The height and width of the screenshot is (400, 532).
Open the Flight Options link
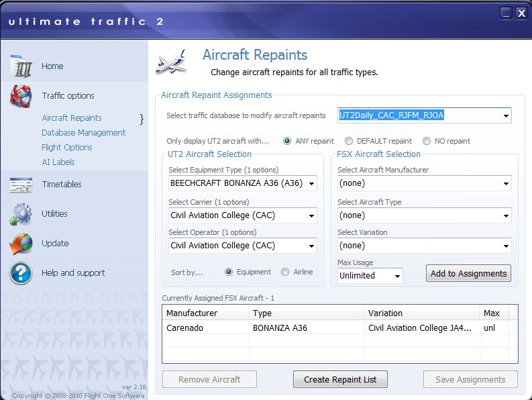click(67, 148)
